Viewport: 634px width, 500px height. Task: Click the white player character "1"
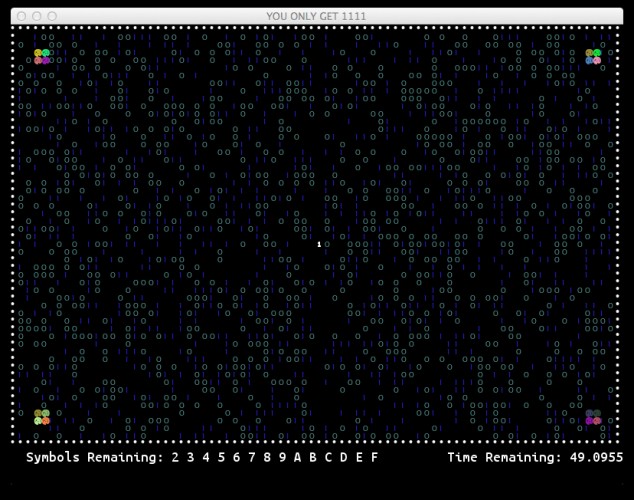tap(319, 244)
